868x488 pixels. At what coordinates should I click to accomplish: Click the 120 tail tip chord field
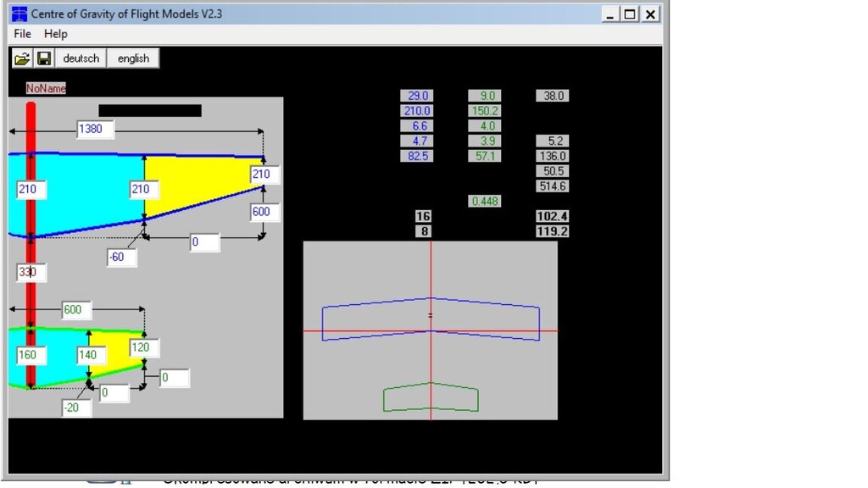point(144,347)
